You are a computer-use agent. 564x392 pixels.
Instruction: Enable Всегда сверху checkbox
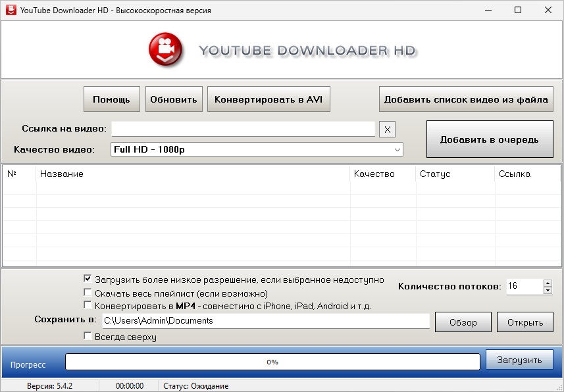point(88,336)
